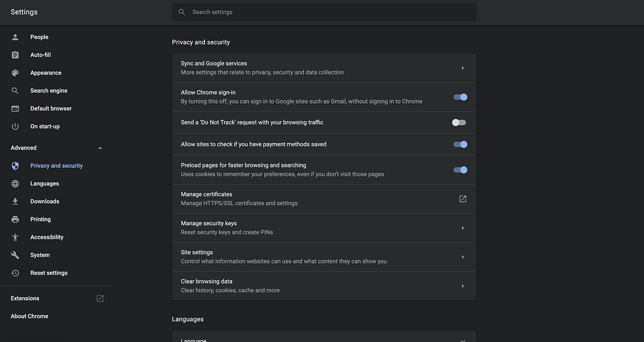Click the Privacy and security page heading
Screen dimensions: 644x342
click(201, 42)
